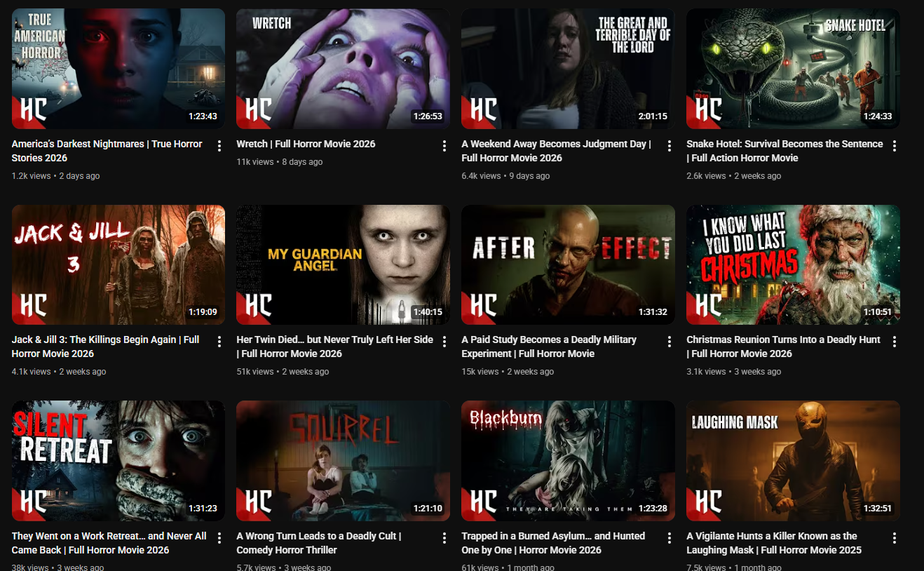The height and width of the screenshot is (571, 924).
Task: Click the kebab menu beside Snake Hotel title
Action: (x=895, y=146)
